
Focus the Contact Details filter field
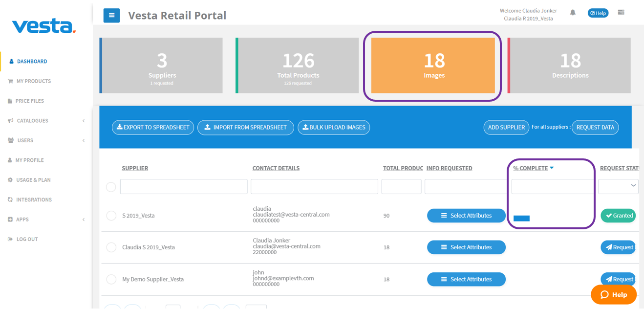tap(314, 186)
